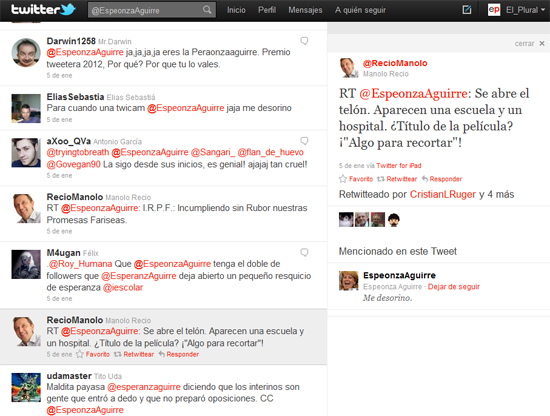The image size is (550, 416).
Task: Open CristianLRuger retweeter link
Action: pos(443,194)
